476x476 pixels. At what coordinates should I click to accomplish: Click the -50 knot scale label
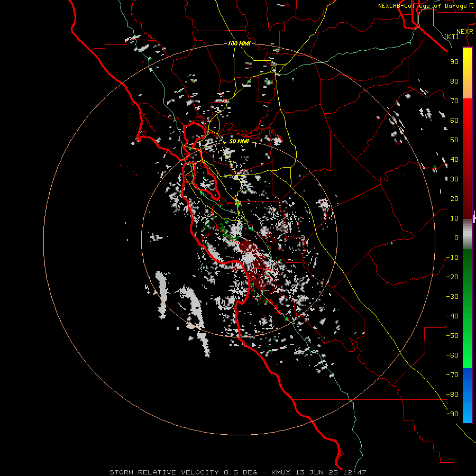[x=452, y=336]
